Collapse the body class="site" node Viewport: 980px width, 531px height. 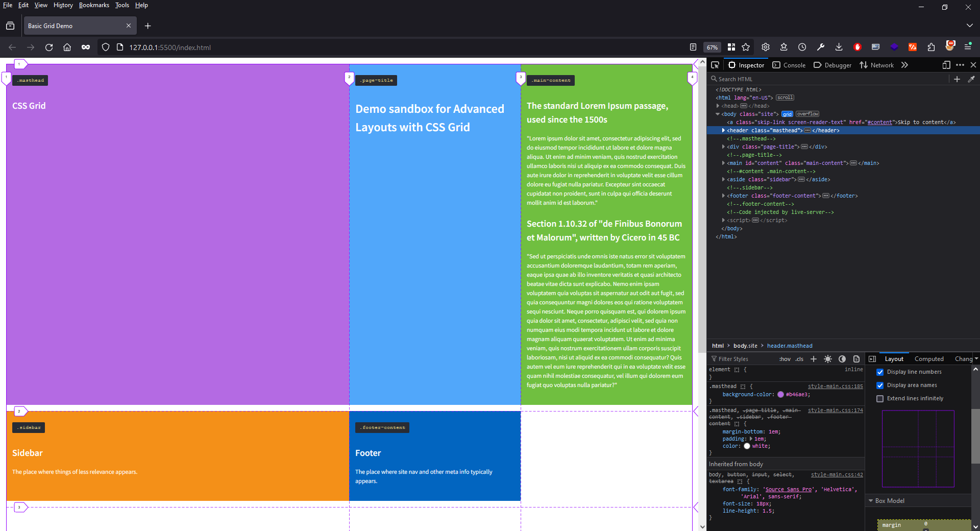(x=718, y=114)
